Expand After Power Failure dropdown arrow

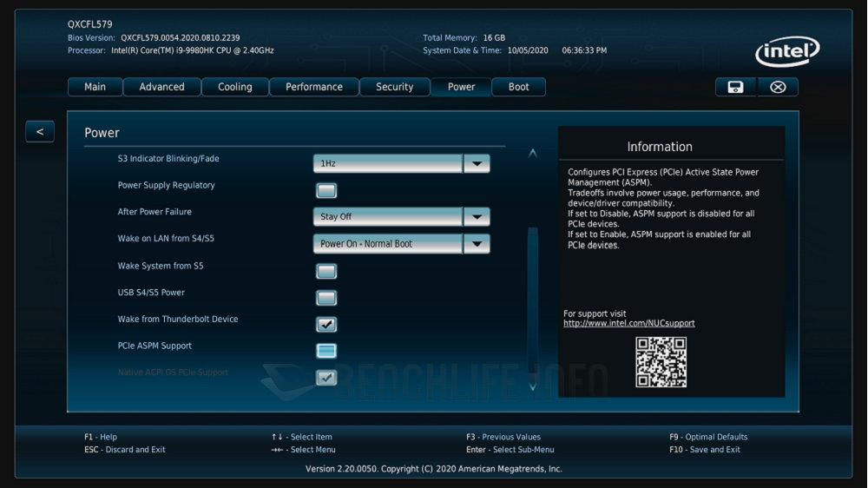477,216
